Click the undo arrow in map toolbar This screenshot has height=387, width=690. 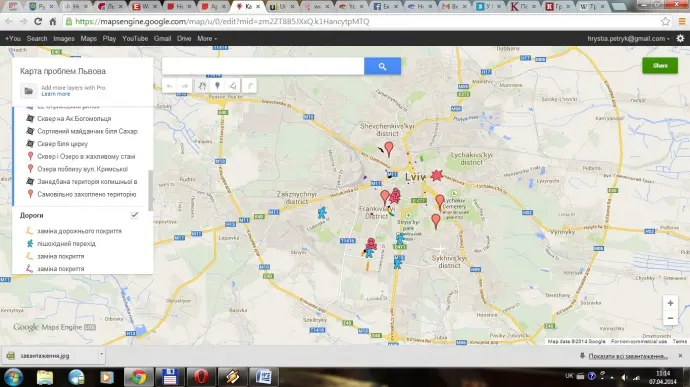(169, 86)
